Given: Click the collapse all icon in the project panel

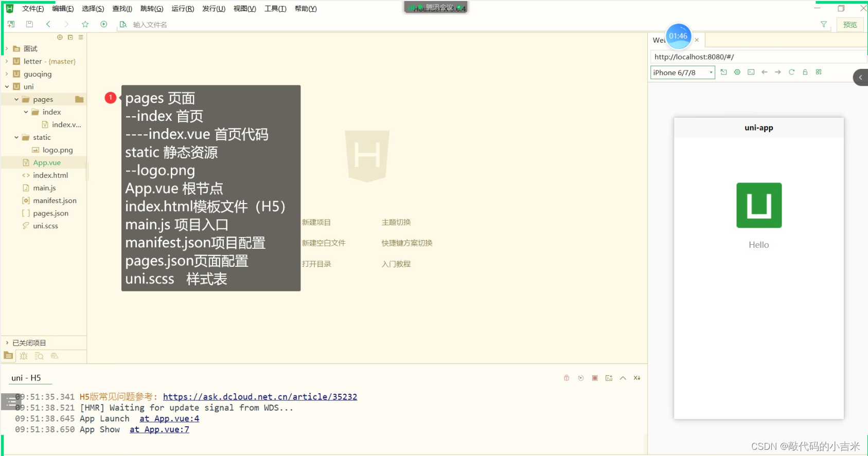Looking at the screenshot, I should tap(70, 37).
